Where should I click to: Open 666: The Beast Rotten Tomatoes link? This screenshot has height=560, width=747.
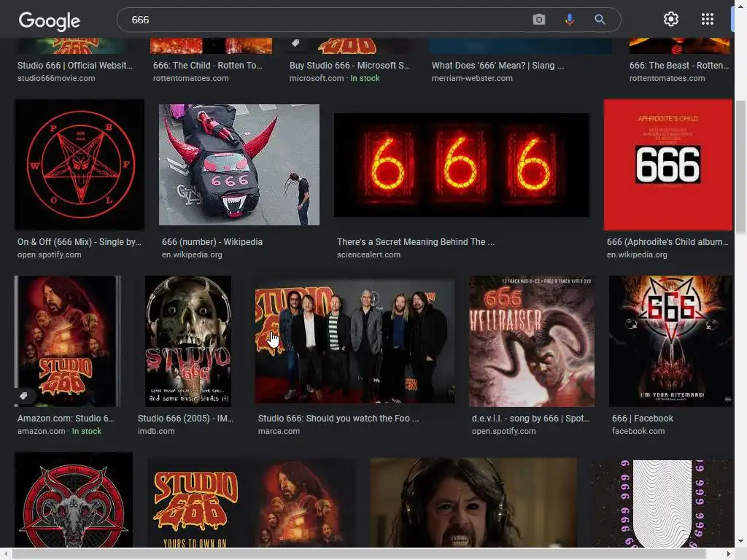click(x=679, y=65)
